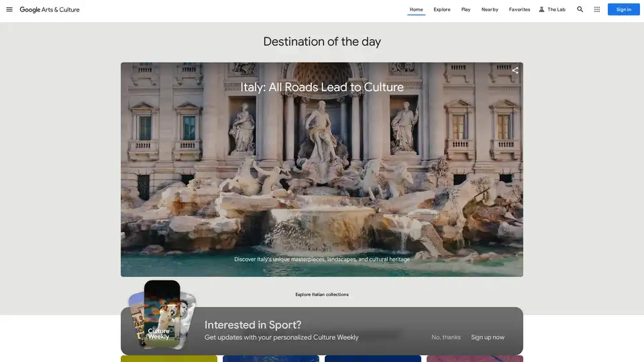The width and height of the screenshot is (644, 362).
Task: Open the Favorites tab
Action: 519,9
